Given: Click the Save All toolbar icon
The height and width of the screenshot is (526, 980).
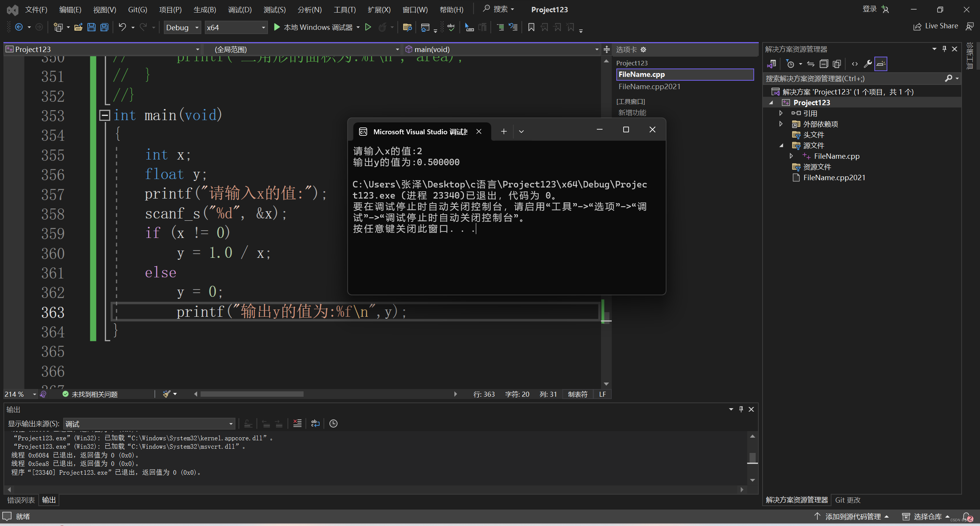Looking at the screenshot, I should (104, 27).
